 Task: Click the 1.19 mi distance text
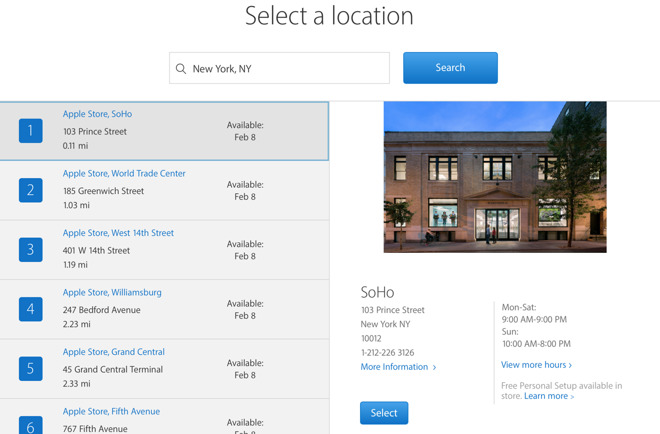click(75, 265)
